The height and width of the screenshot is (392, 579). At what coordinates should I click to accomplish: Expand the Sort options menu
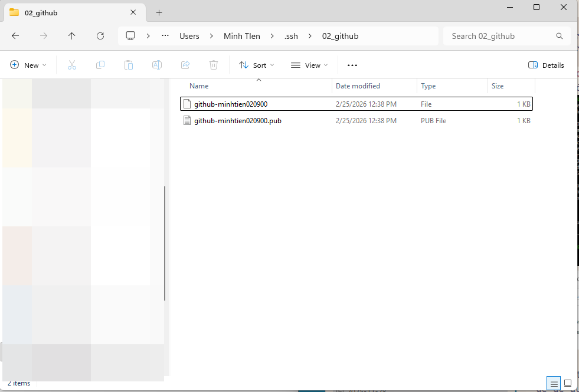click(x=257, y=65)
